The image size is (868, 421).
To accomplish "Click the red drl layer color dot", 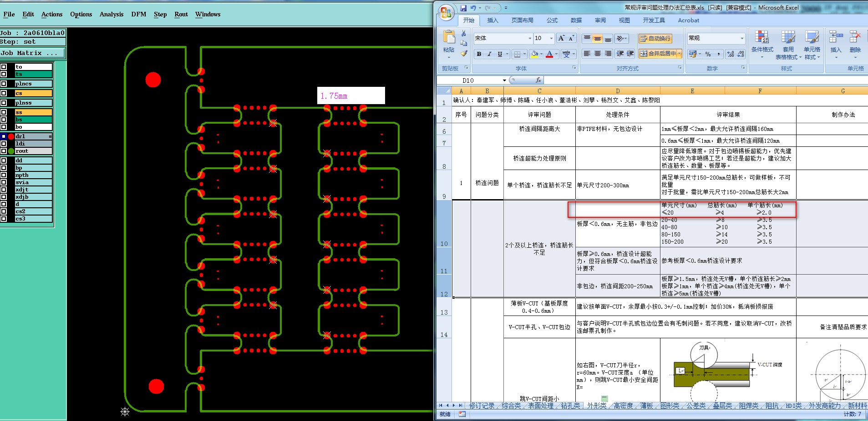I will (x=11, y=136).
